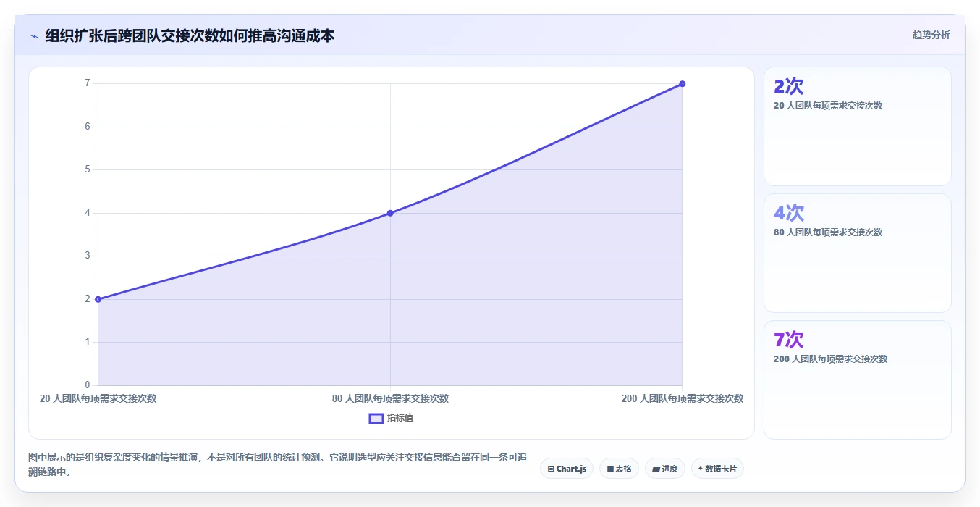Click the 进度 tag icon
This screenshot has width=980, height=507.
(x=656, y=469)
